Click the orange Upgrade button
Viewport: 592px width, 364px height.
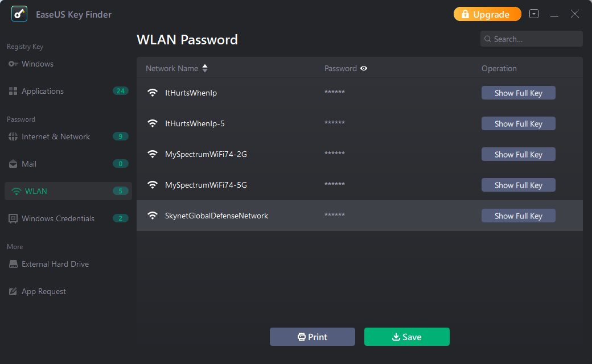coord(487,14)
